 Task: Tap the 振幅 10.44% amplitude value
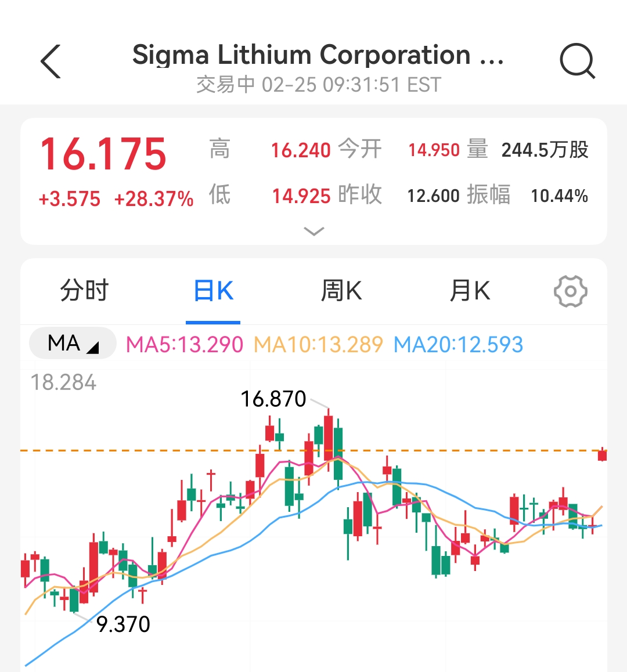coord(559,196)
